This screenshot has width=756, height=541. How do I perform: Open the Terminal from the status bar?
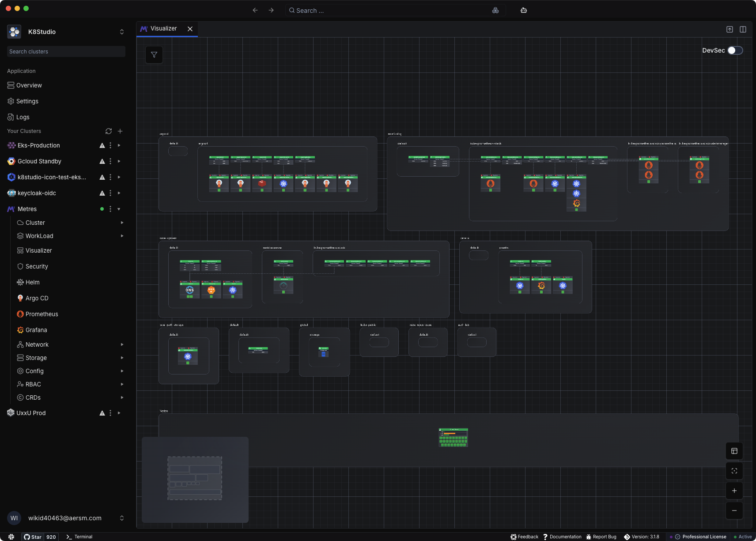pyautogui.click(x=79, y=537)
